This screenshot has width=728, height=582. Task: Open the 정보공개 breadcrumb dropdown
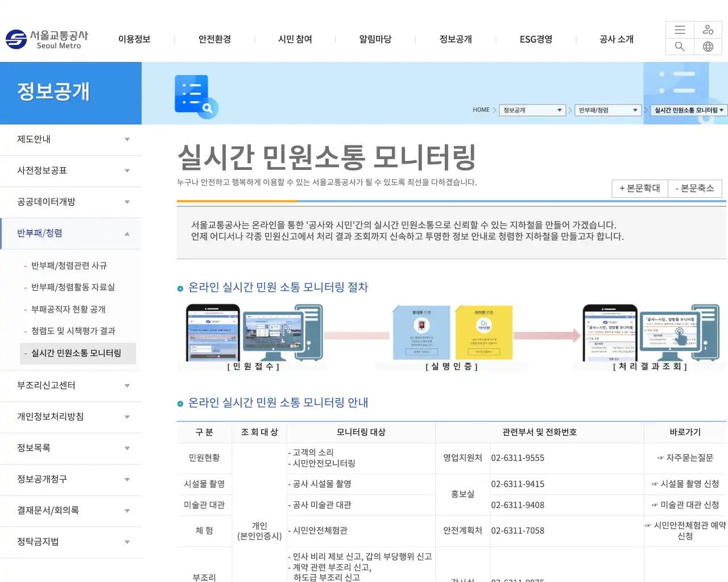(532, 110)
